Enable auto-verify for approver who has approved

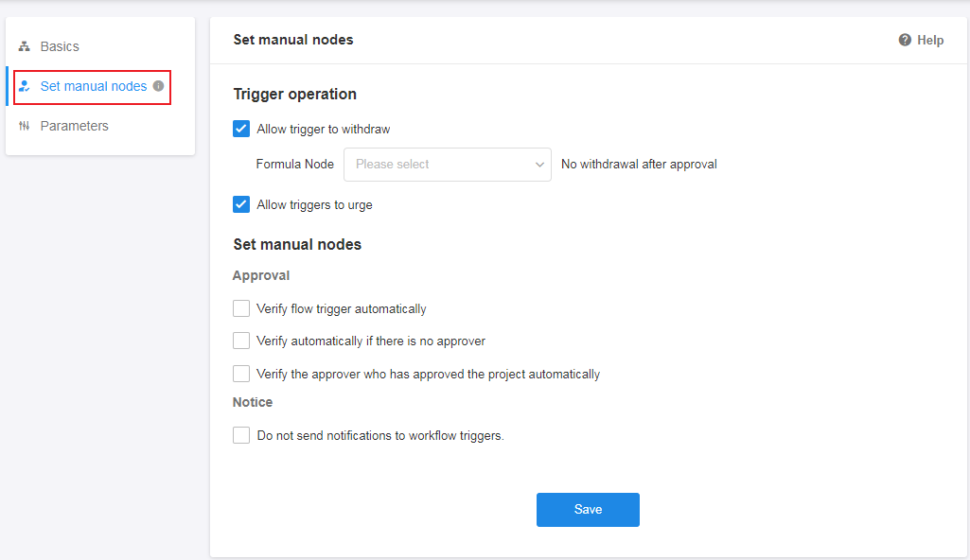pyautogui.click(x=241, y=374)
